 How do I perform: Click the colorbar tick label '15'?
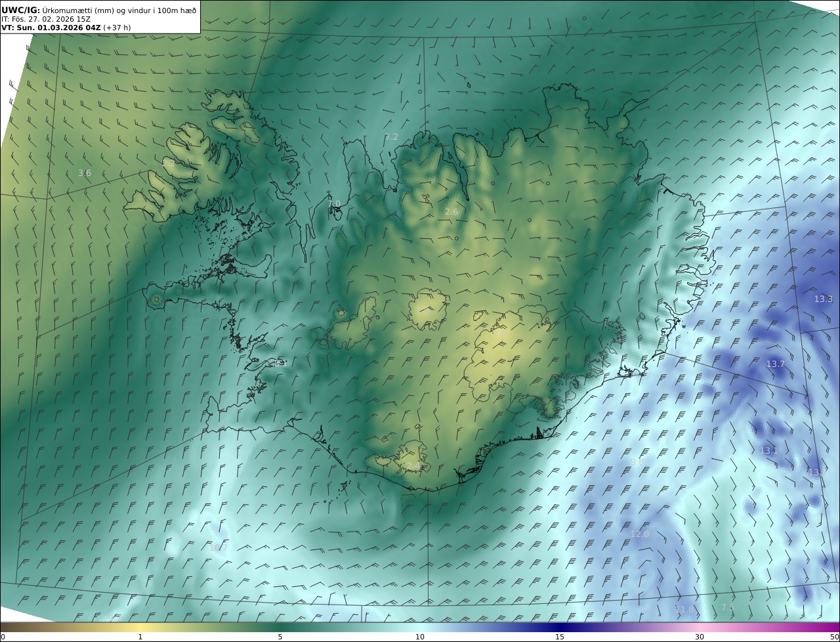click(560, 637)
